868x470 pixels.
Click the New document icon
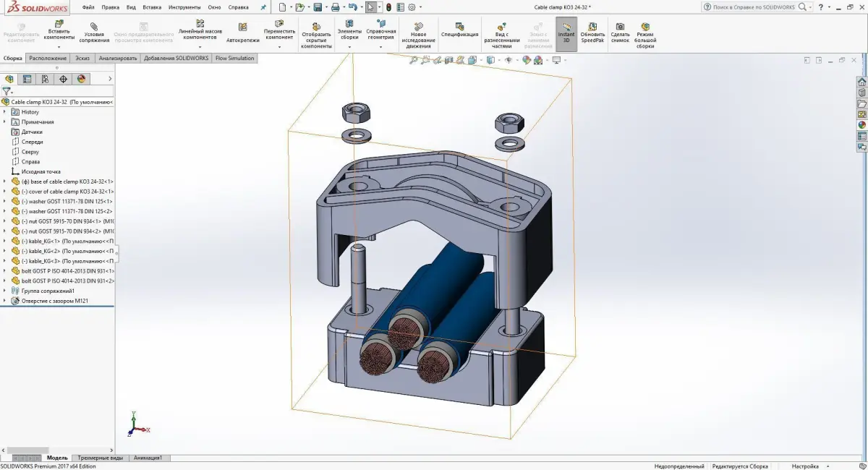(x=284, y=7)
